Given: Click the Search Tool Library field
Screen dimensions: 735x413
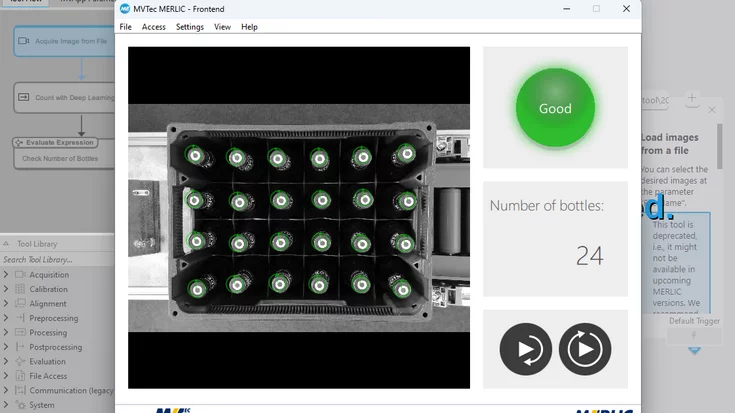Looking at the screenshot, I should 57,260.
